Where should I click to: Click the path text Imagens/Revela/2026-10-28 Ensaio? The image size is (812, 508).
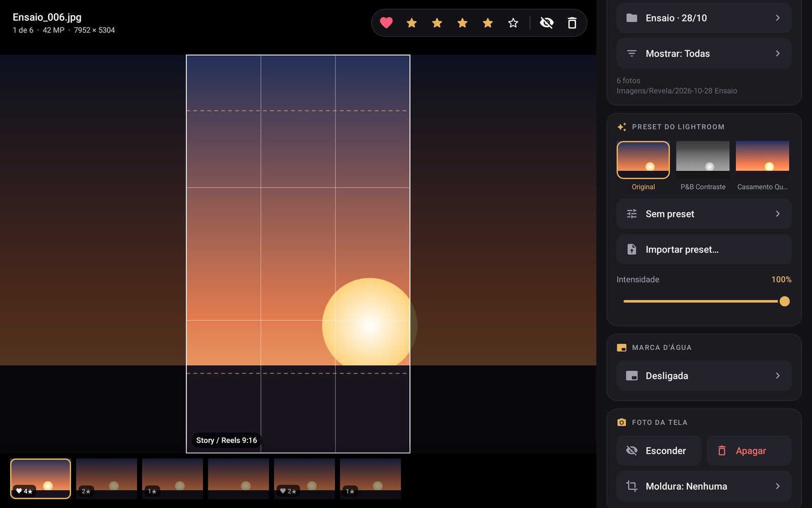click(x=677, y=91)
